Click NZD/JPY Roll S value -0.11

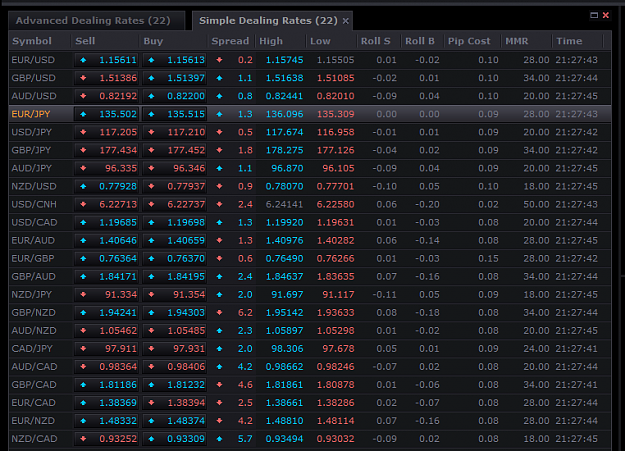tap(384, 295)
